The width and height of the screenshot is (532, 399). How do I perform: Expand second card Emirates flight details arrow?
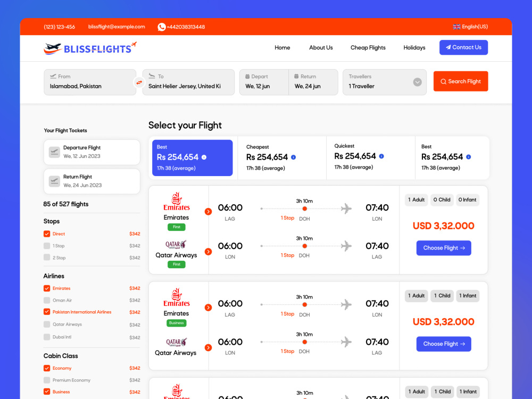pos(209,307)
